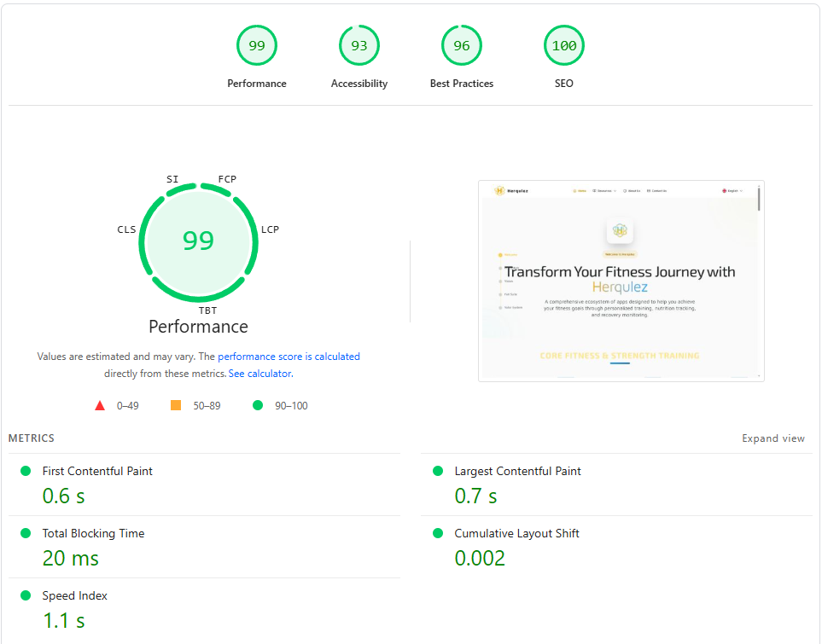Click the Total Blocking Time 20 ms value
Viewport: 822px width, 644px height.
[71, 559]
